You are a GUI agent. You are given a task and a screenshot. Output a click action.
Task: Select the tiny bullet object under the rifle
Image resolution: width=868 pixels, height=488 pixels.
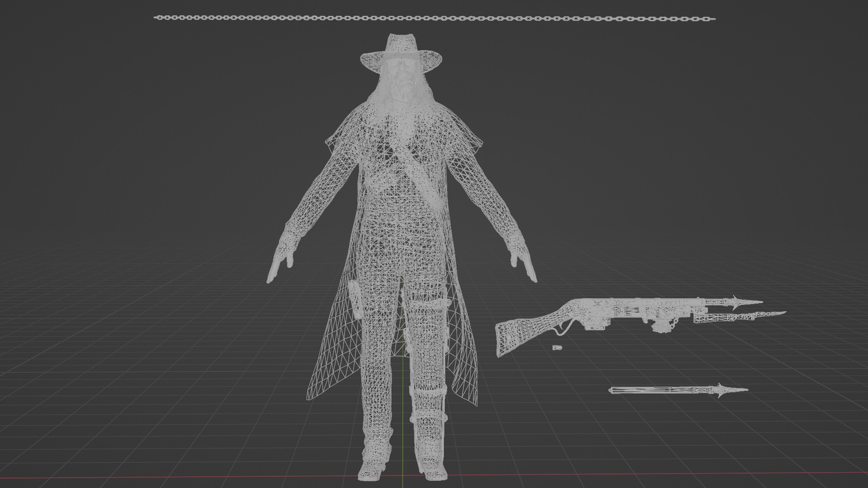pos(557,347)
